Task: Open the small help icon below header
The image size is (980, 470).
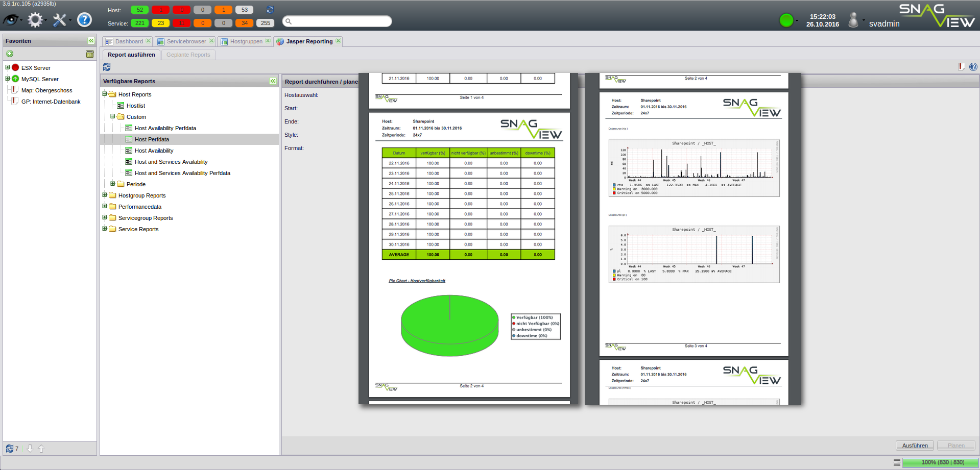Action: pyautogui.click(x=973, y=67)
